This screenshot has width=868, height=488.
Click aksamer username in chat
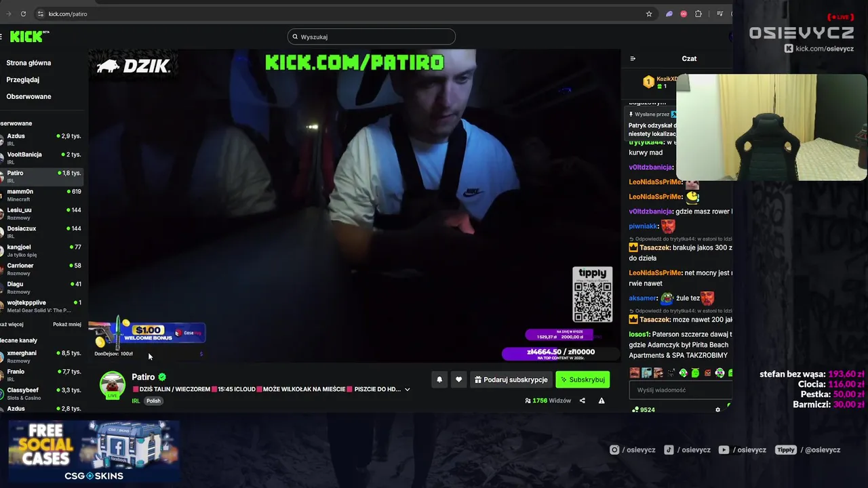(642, 298)
